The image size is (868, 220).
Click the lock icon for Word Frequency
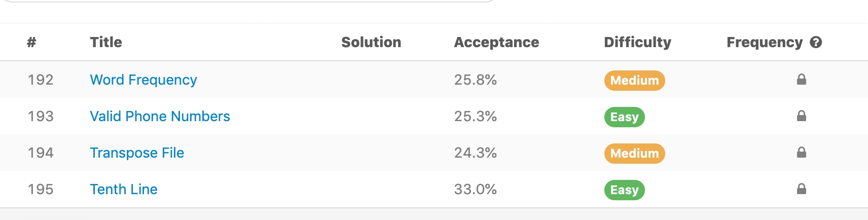coord(802,80)
